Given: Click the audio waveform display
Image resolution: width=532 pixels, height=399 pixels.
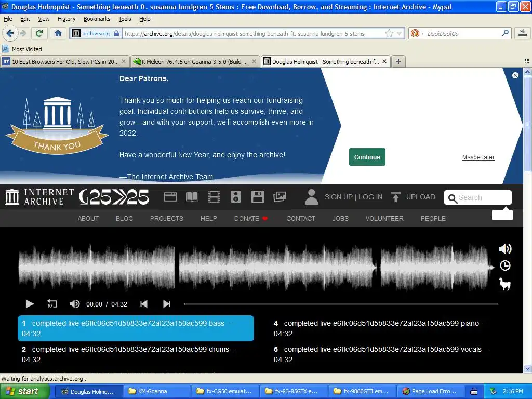Looking at the screenshot, I should pos(256,268).
